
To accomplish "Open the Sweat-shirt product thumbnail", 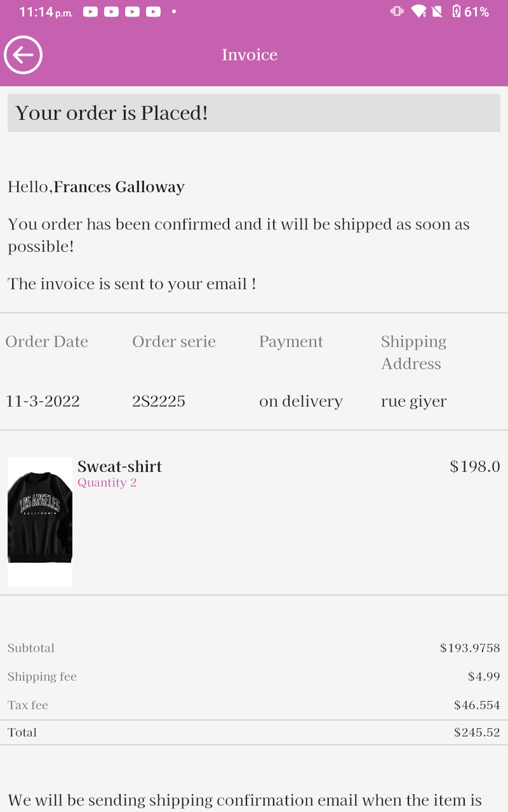I will (x=40, y=521).
